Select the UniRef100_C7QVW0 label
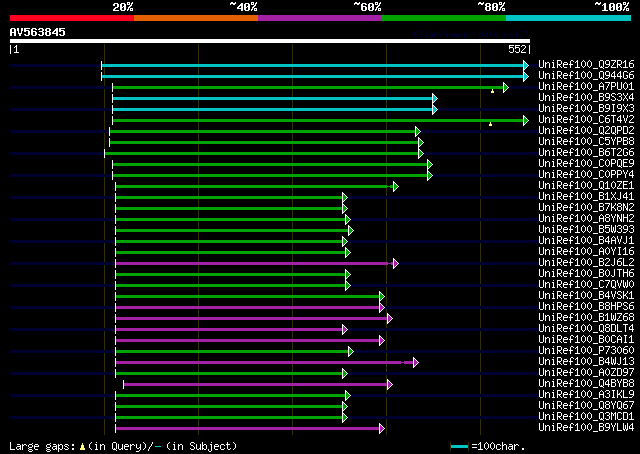Viewport: 640px width, 454px height. click(x=586, y=285)
